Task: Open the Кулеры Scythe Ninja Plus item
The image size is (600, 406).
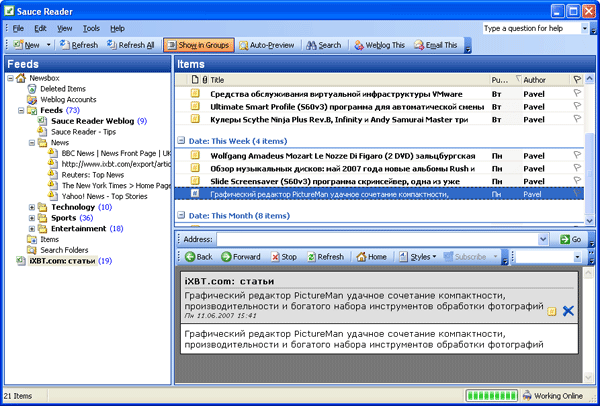Action: click(380, 119)
